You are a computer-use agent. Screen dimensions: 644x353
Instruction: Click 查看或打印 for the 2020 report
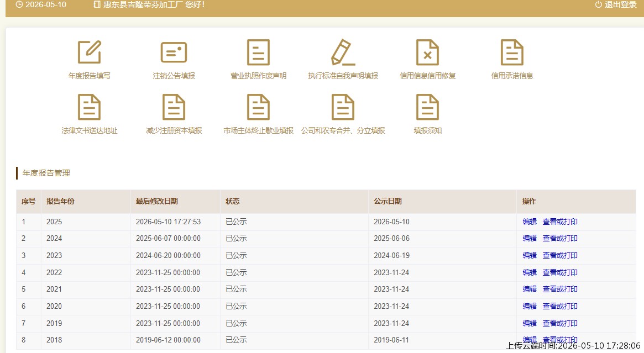(560, 306)
